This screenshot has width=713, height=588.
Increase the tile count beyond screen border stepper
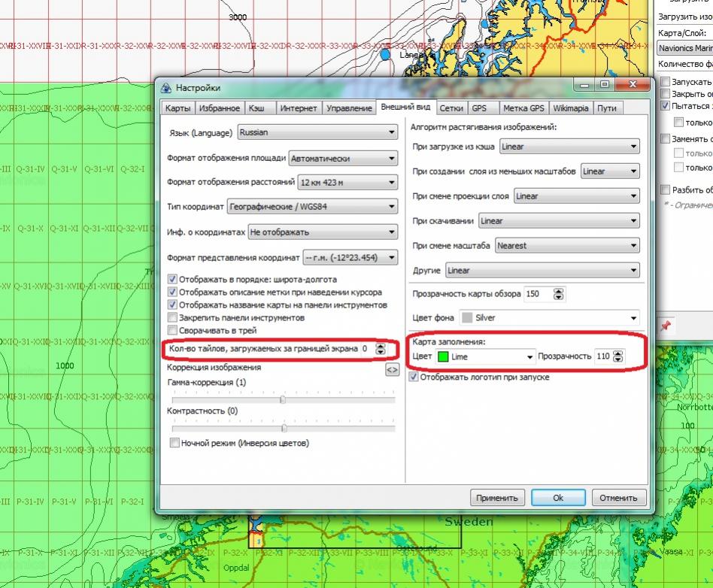[381, 346]
